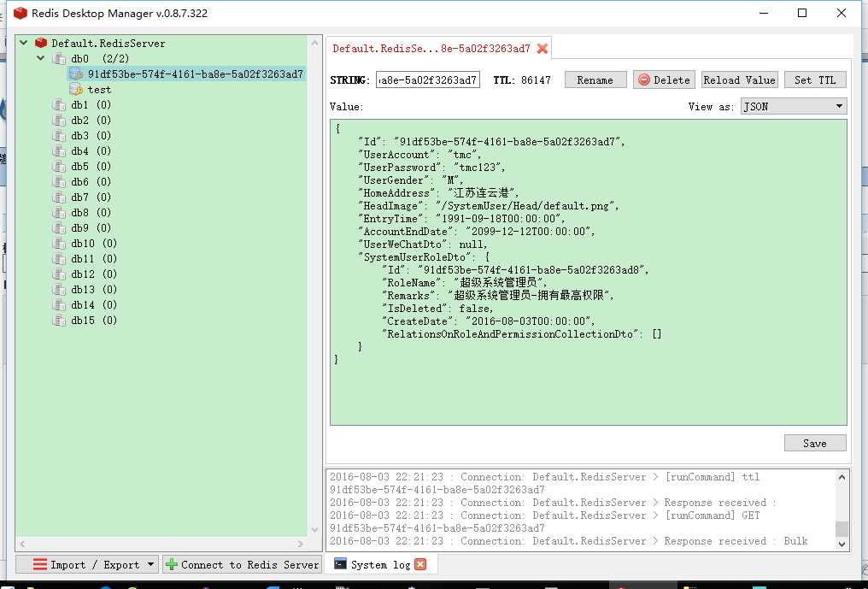The width and height of the screenshot is (868, 589).
Task: Close the Default.RedisSe... key tab
Action: (x=542, y=48)
